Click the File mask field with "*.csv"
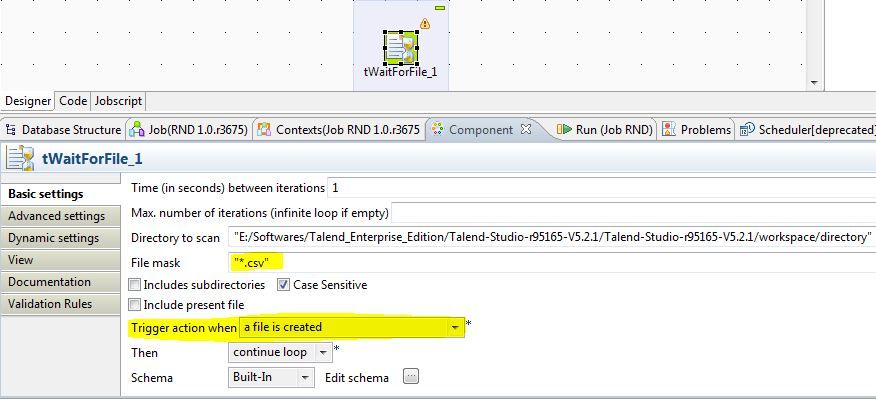 click(x=552, y=262)
